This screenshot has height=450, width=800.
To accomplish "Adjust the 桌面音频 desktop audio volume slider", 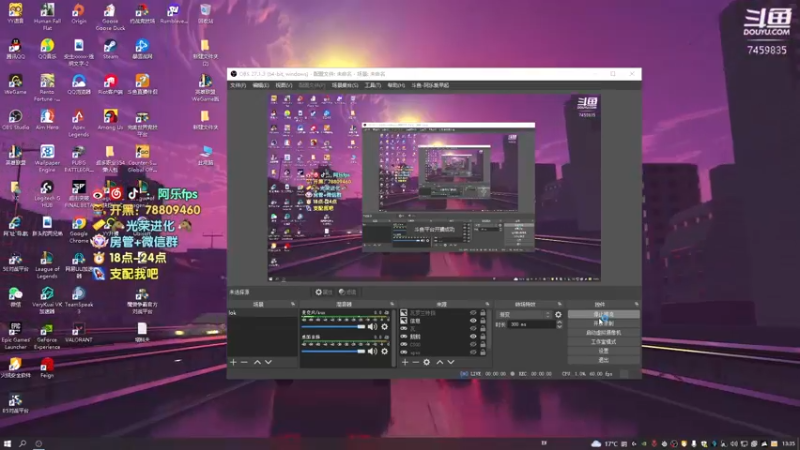I will (x=333, y=351).
